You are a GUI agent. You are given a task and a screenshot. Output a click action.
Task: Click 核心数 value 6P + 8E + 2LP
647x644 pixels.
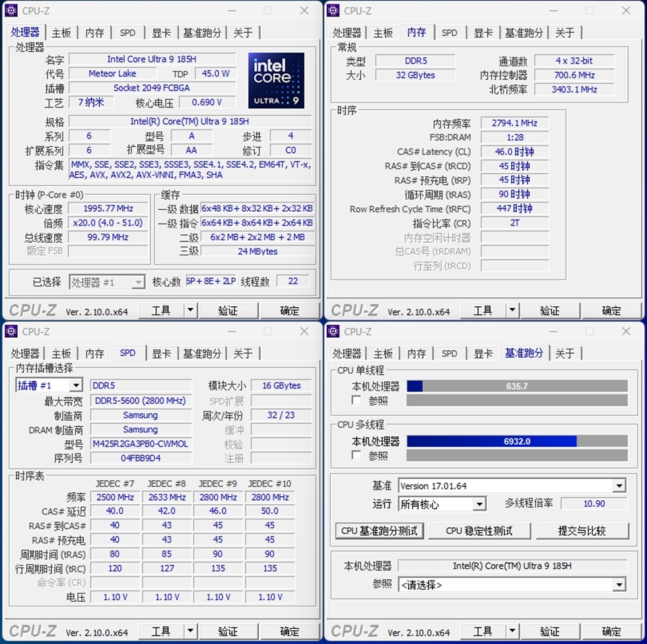[211, 281]
